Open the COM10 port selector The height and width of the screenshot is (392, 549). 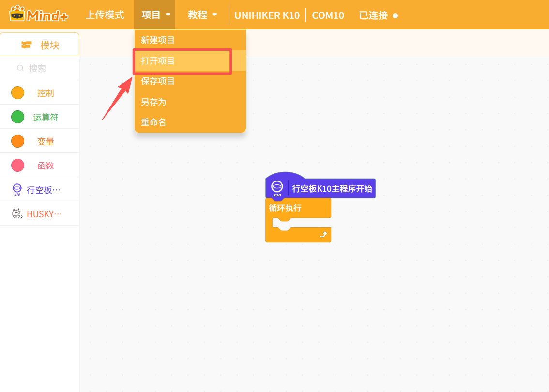[x=328, y=15]
